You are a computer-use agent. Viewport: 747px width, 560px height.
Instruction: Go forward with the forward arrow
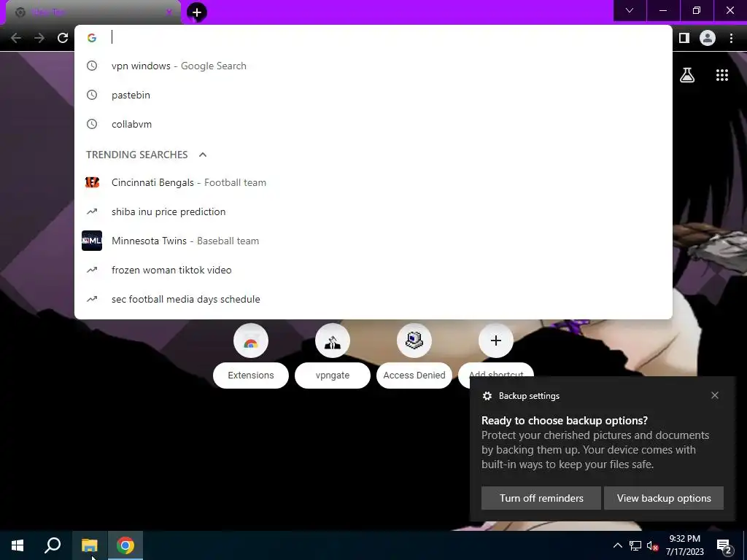[39, 38]
